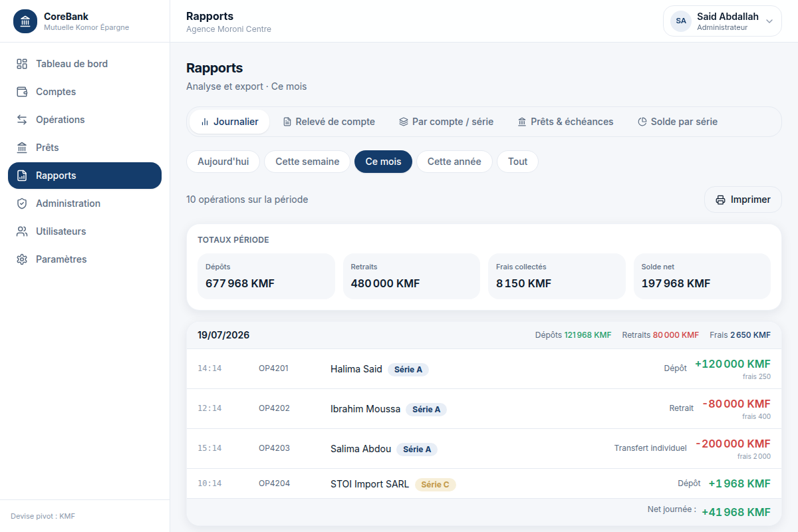This screenshot has height=532, width=798.
Task: Open operation OP4202 Ibrahim Moussa row
Action: click(484, 409)
